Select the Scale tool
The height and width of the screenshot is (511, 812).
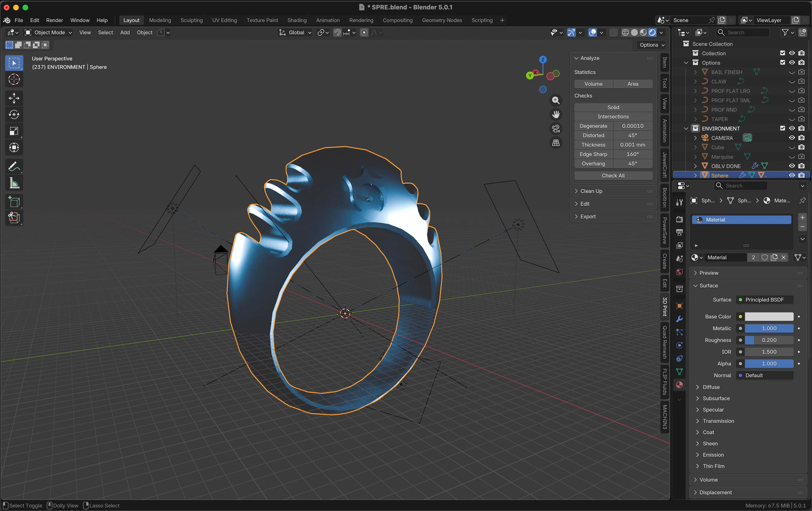tap(14, 131)
